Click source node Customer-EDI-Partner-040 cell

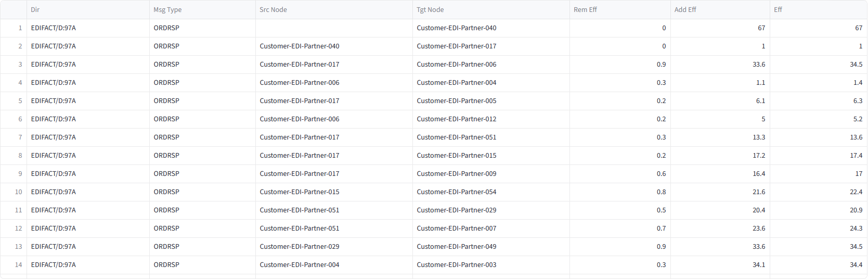[299, 46]
